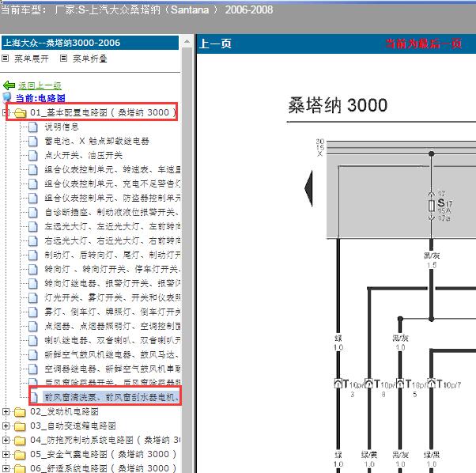Expand the 05_安全气囊电路图 folder
This screenshot has height=473, width=476.
(x=6, y=454)
